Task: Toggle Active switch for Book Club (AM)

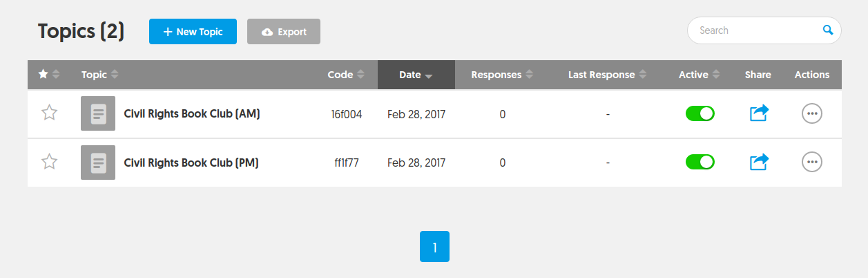Action: point(700,113)
